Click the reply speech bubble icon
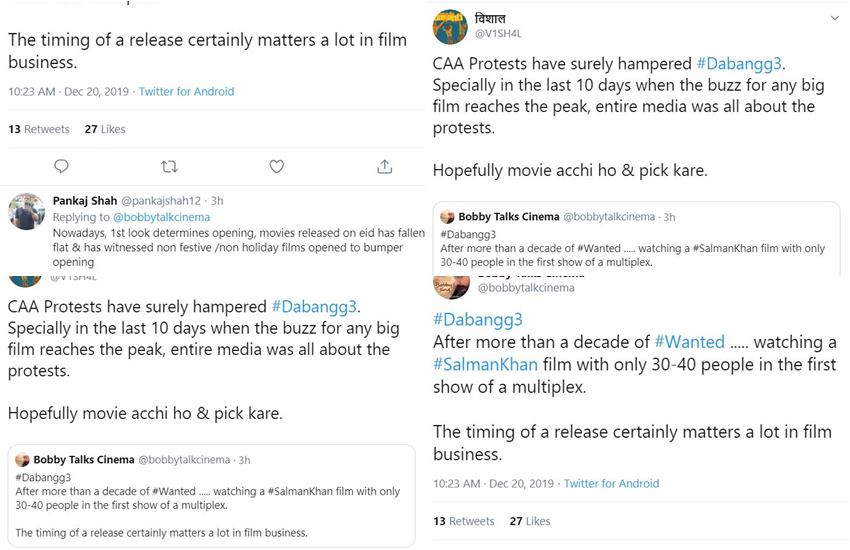 [x=60, y=166]
